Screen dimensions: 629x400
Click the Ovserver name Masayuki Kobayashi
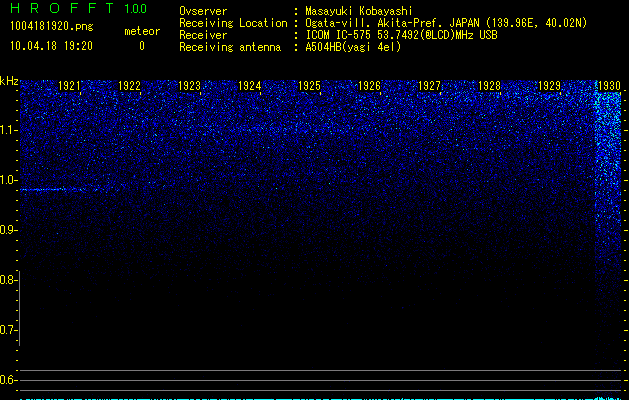pos(359,11)
